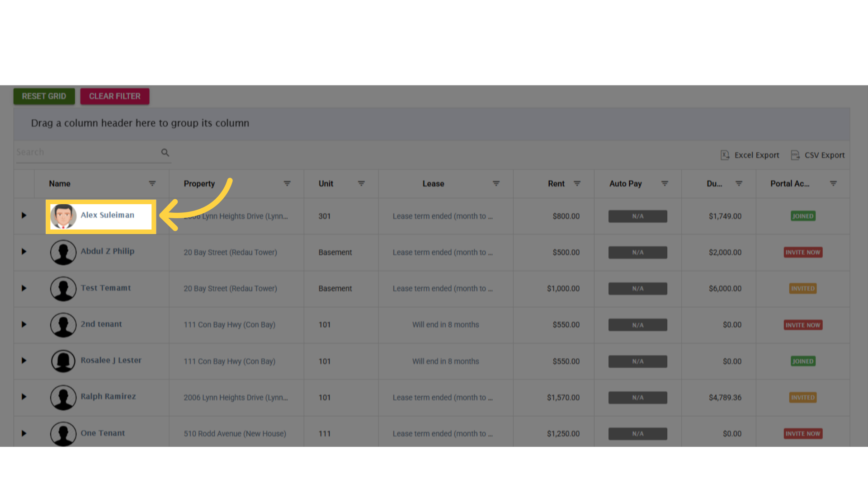Open the filter icon on the Unit column
868x488 pixels.
click(361, 183)
